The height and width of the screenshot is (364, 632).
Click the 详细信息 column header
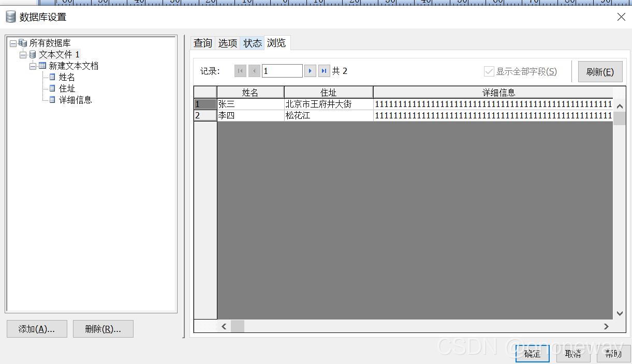(x=493, y=93)
